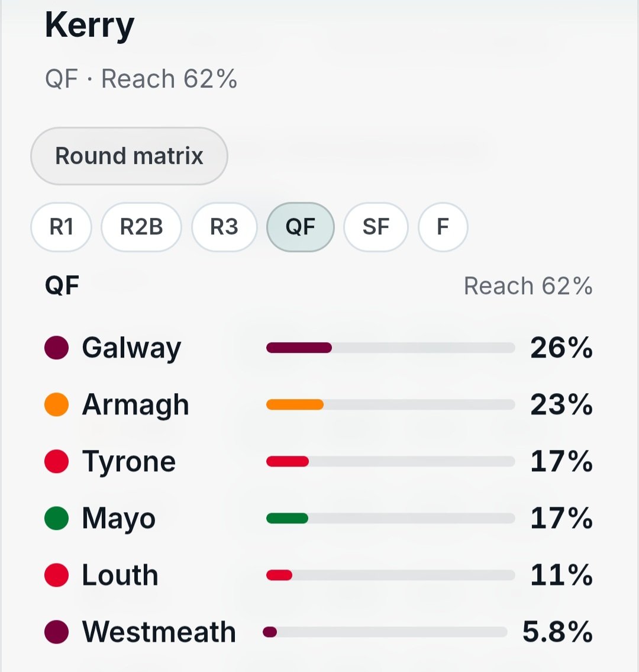Select the QF round tab
639x672 pixels.
click(x=300, y=227)
